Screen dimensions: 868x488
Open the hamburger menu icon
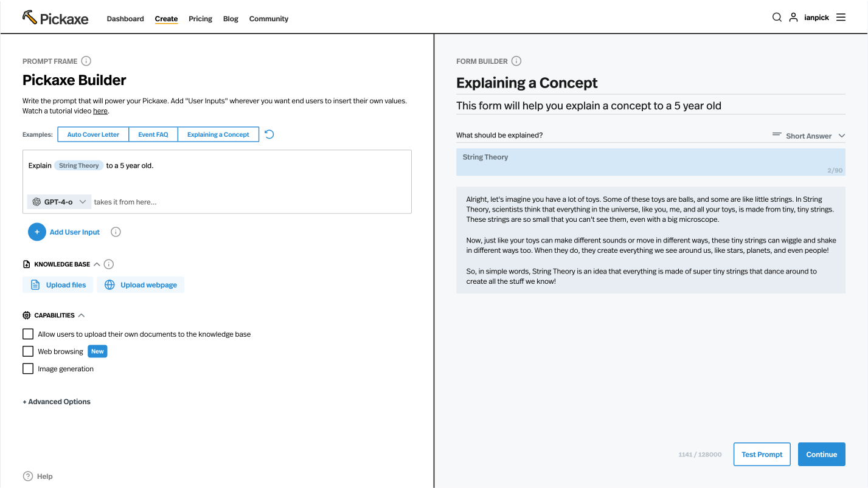coord(841,18)
